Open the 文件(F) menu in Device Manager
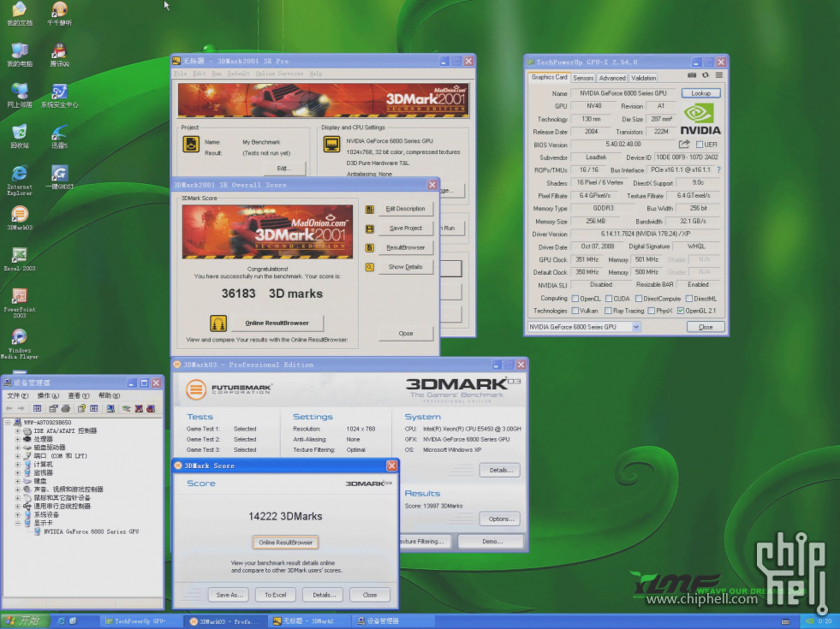 [18, 395]
